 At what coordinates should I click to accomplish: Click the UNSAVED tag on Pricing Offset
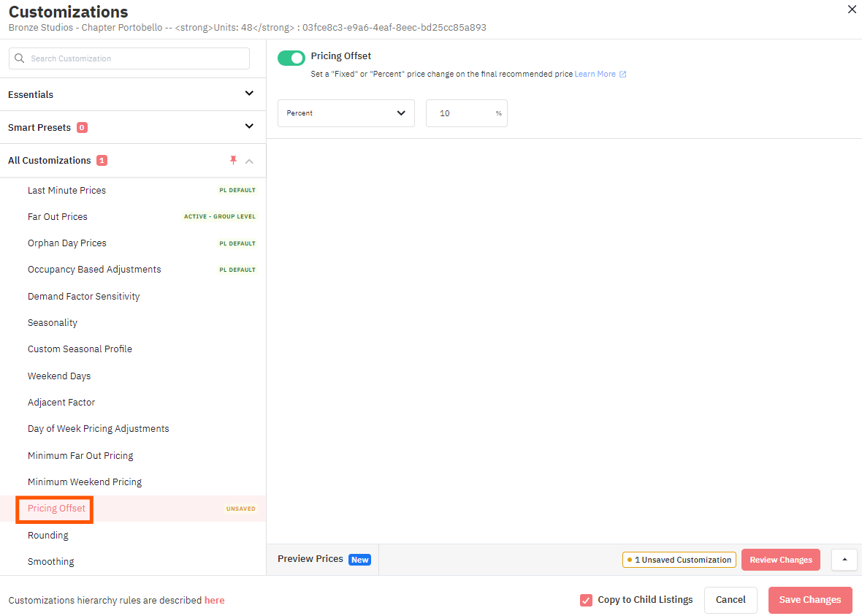pos(241,509)
